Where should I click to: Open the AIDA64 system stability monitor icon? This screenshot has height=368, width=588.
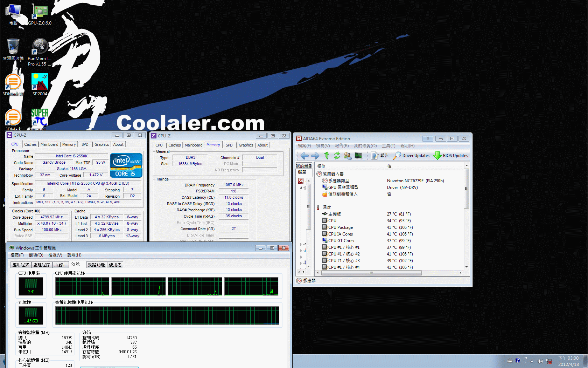tap(358, 156)
